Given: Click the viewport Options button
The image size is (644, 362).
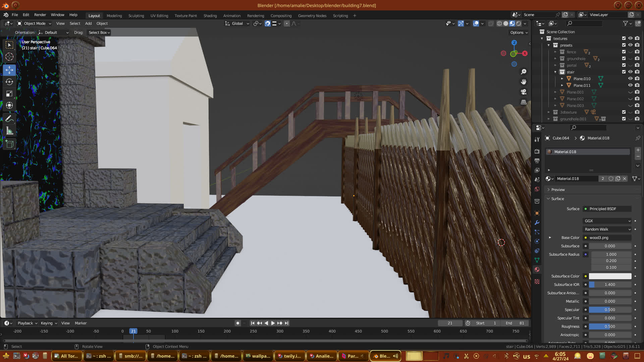Looking at the screenshot, I should coord(519,33).
